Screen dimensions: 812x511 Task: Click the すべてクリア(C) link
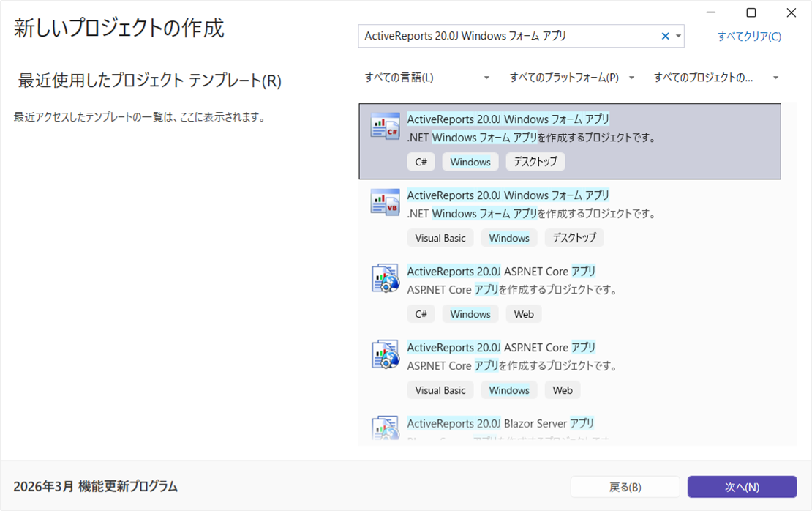tap(749, 36)
